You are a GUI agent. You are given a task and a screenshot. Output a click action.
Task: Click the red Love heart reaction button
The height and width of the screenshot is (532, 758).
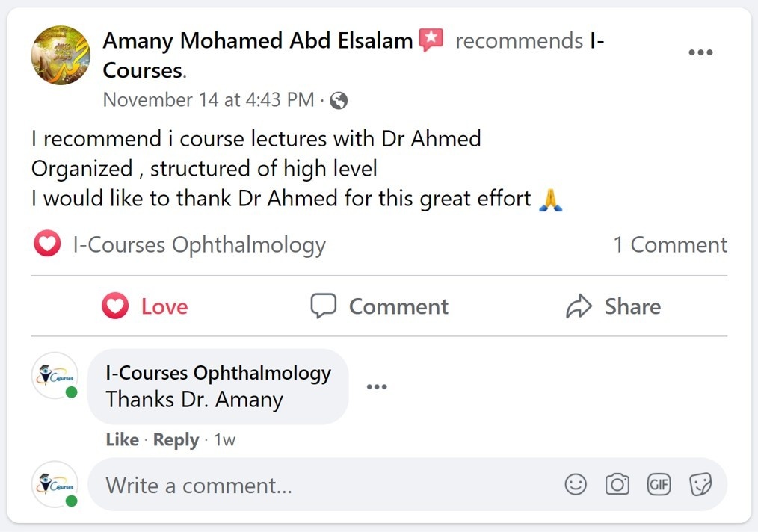[x=145, y=306]
